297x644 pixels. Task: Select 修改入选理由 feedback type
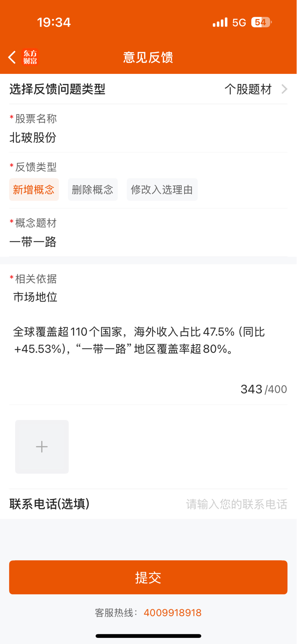click(162, 190)
